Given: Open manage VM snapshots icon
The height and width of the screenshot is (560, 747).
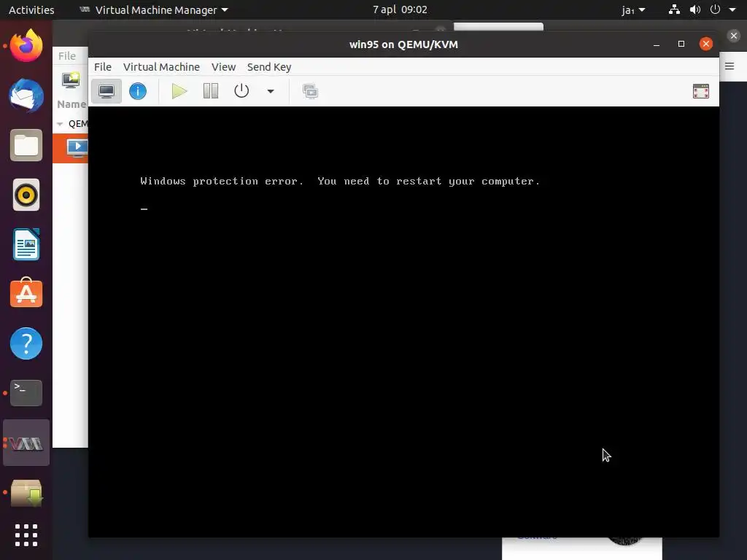Looking at the screenshot, I should point(310,91).
